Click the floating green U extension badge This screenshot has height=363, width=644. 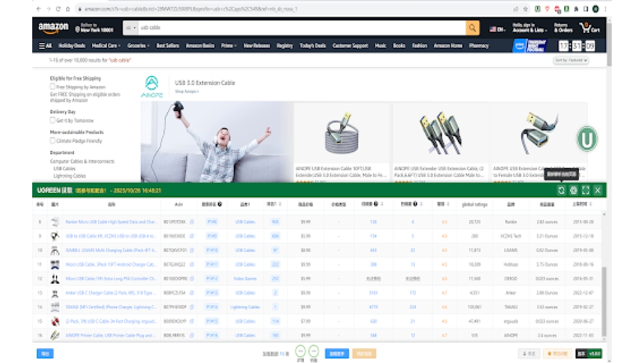click(x=587, y=139)
